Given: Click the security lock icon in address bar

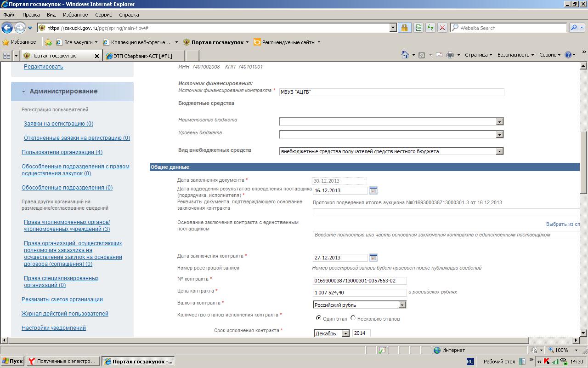Looking at the screenshot, I should (x=404, y=28).
